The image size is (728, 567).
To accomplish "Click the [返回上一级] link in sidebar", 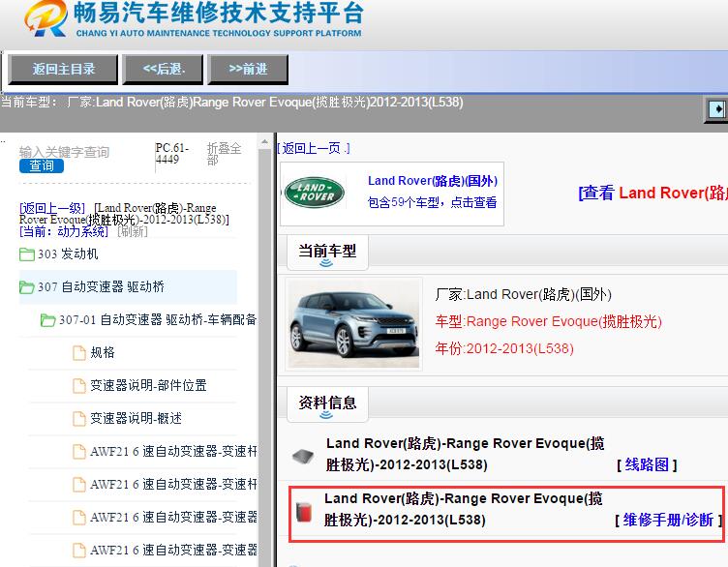I will pos(52,208).
